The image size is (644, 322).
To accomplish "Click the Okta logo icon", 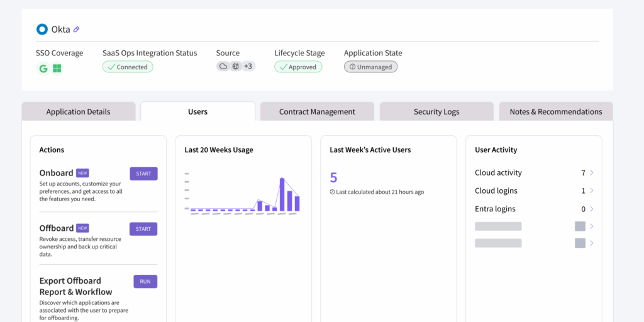I will pyautogui.click(x=42, y=29).
